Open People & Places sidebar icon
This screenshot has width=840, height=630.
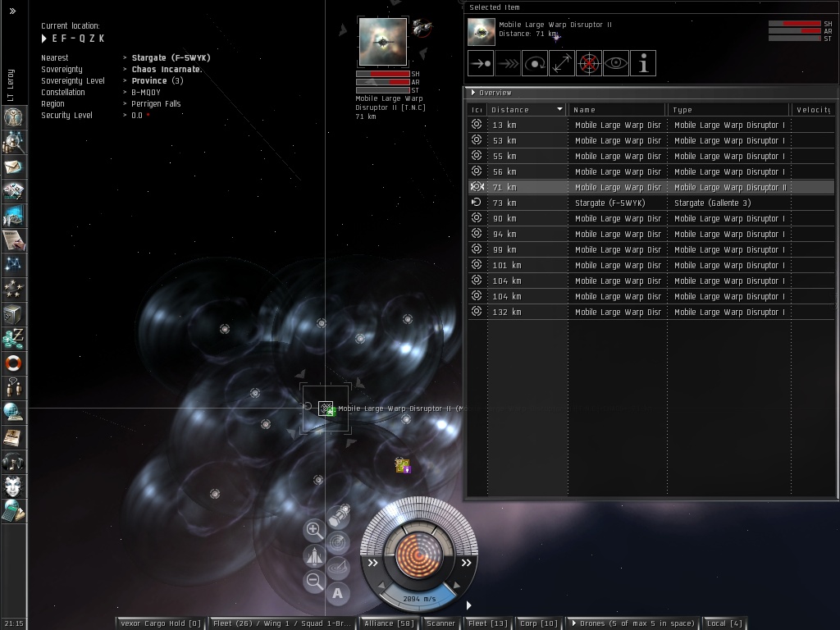coord(13,142)
